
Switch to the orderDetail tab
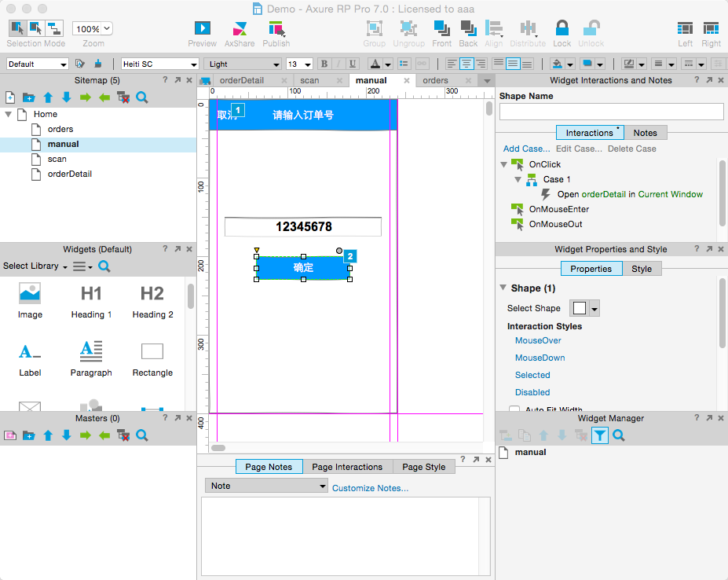click(242, 80)
